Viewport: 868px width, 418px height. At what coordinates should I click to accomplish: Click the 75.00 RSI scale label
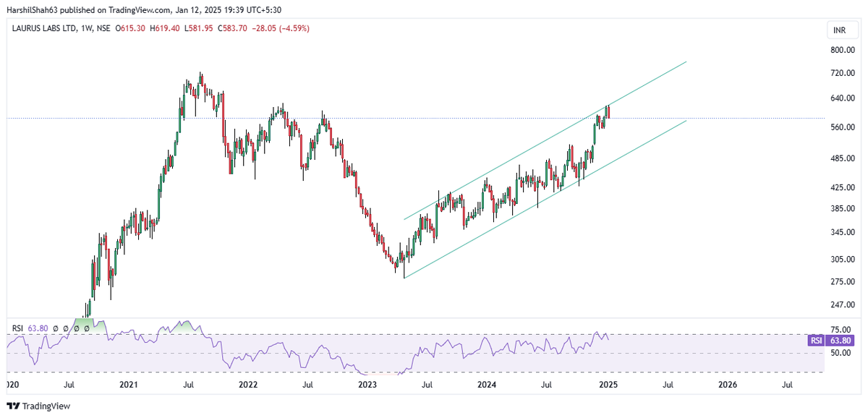841,329
